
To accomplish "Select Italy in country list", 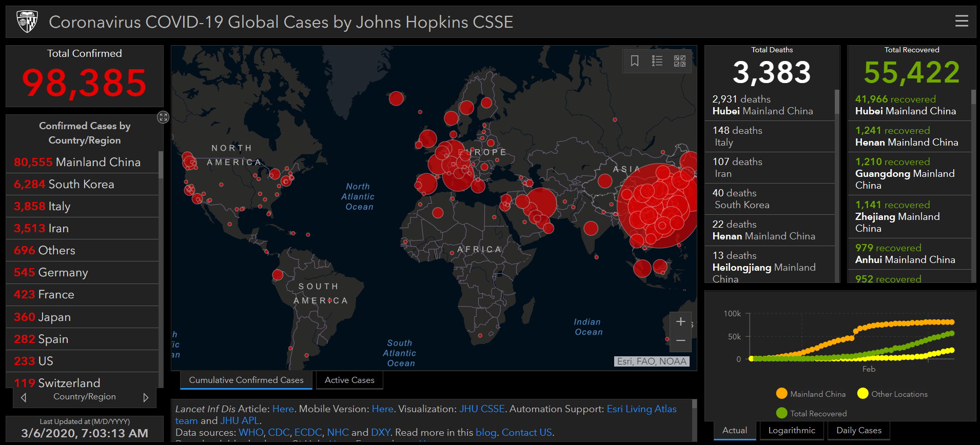I will pyautogui.click(x=82, y=206).
